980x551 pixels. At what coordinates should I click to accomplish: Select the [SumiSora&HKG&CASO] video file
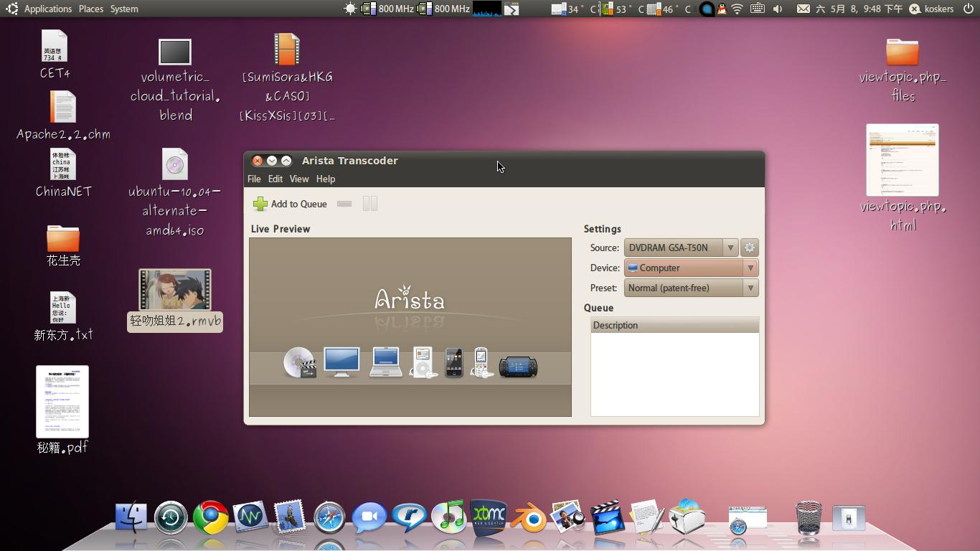[287, 77]
